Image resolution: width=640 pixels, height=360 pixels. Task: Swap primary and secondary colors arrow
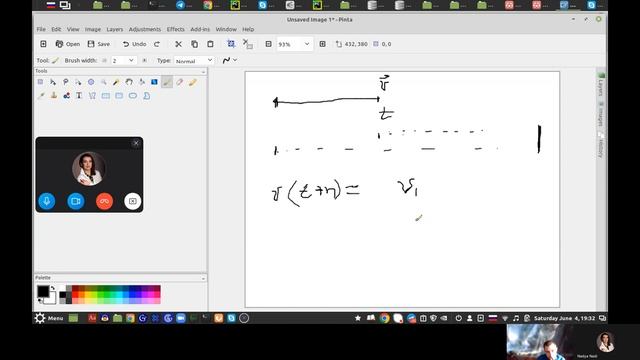tap(53, 288)
